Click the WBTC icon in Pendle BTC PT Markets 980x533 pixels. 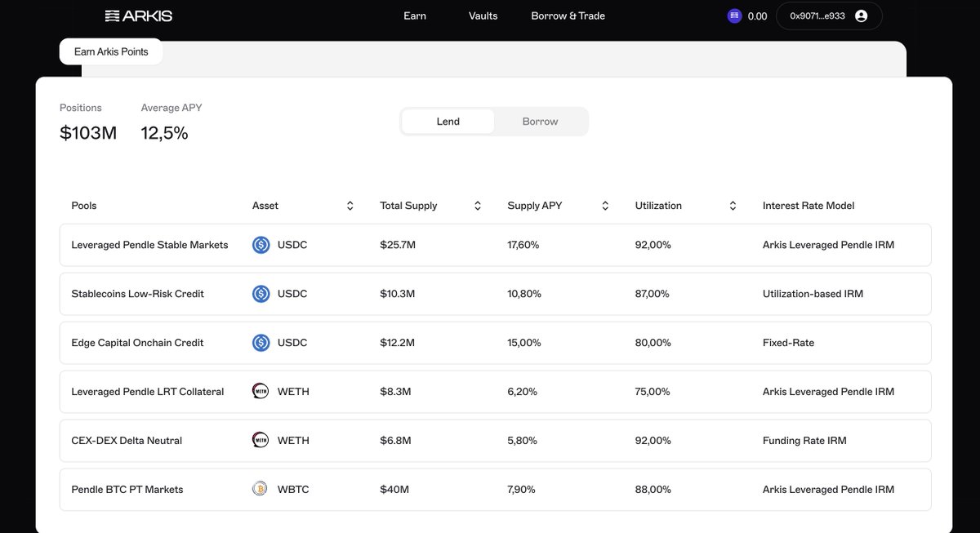pyautogui.click(x=261, y=489)
